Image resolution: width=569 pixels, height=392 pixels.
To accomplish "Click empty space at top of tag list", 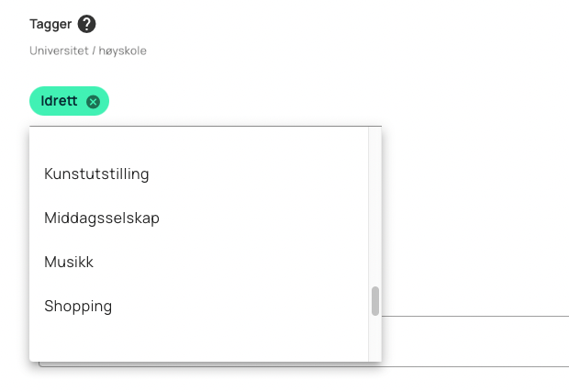I will (x=198, y=140).
